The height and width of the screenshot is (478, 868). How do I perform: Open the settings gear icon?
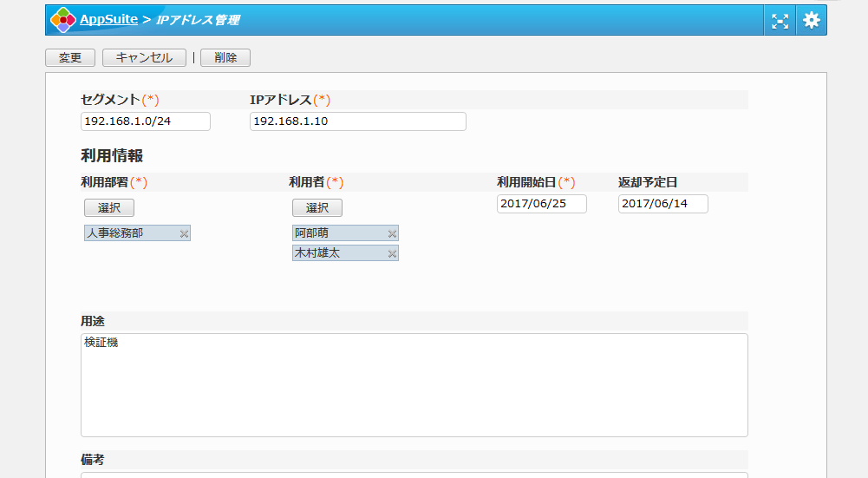click(811, 20)
